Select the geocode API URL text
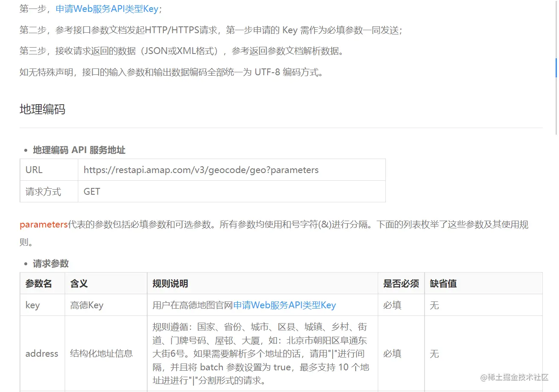The height and width of the screenshot is (392, 559). coord(201,170)
